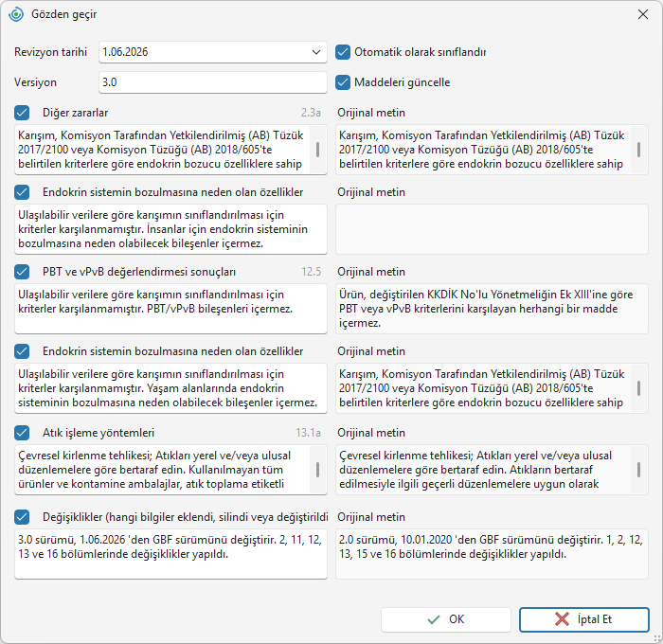Click the original text mentioning KKDİK No'lu Yönetmeliğin
The image size is (663, 644).
[492, 309]
